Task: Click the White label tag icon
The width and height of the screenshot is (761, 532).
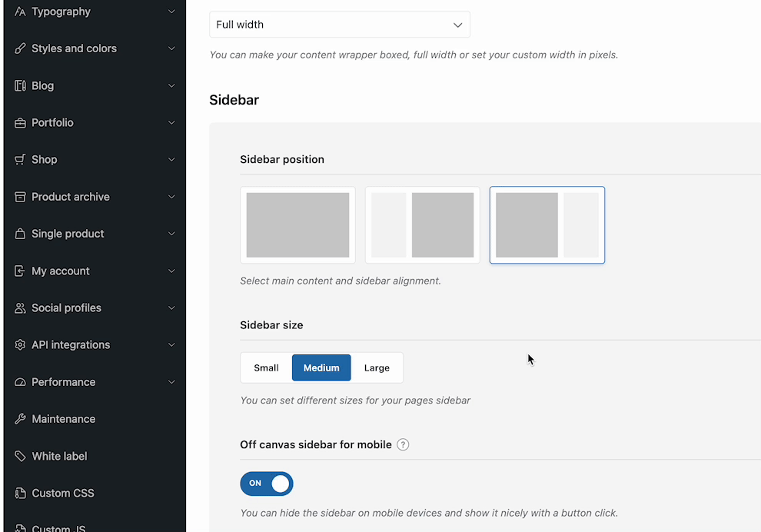Action: [20, 456]
